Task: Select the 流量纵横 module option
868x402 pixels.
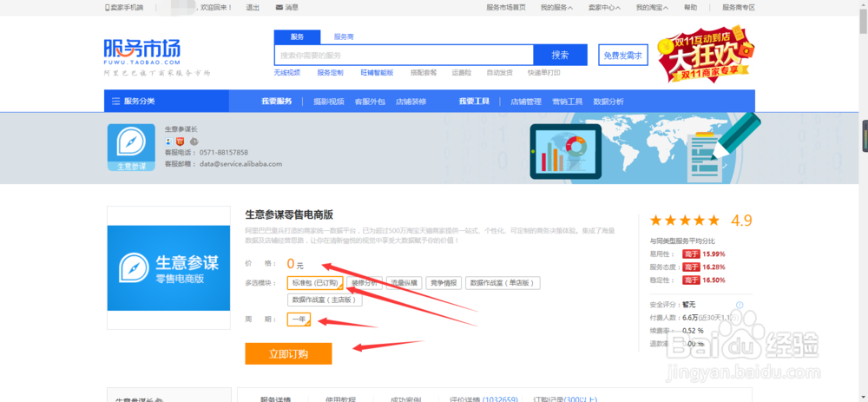Action: (x=404, y=283)
